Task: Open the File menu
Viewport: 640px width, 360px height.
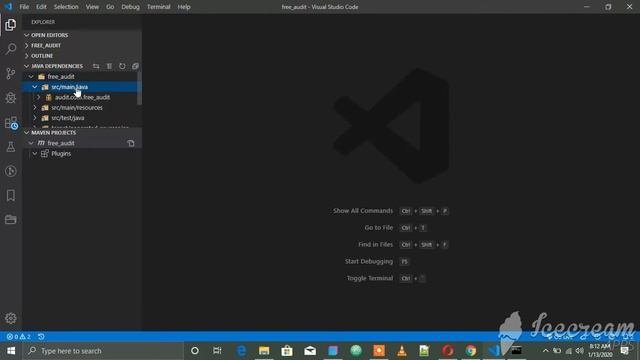Action: [24, 7]
